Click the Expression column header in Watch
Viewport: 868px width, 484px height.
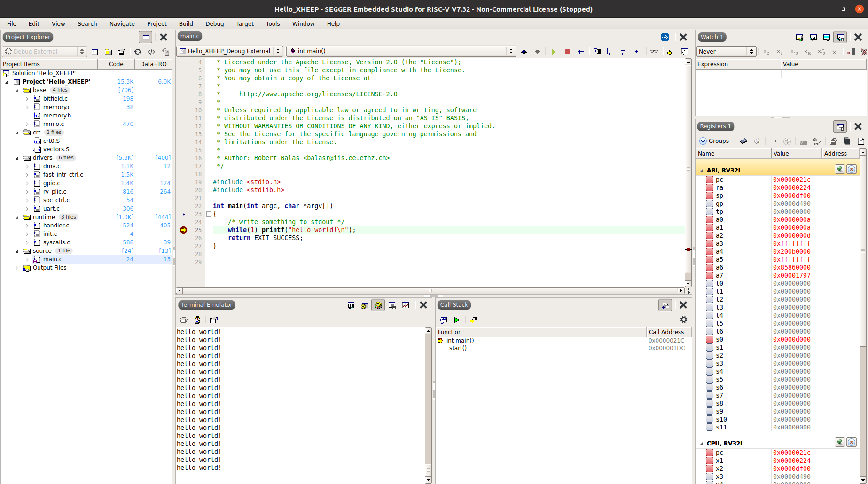(738, 64)
